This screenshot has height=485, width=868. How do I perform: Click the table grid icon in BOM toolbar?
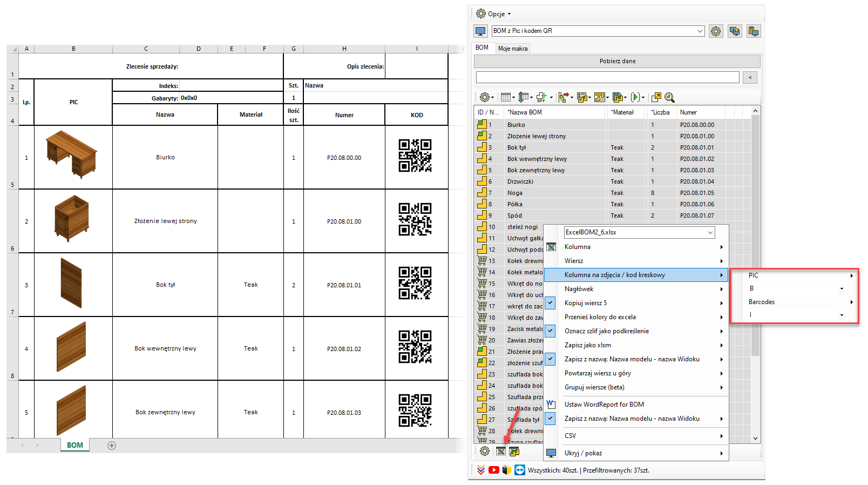tap(506, 97)
